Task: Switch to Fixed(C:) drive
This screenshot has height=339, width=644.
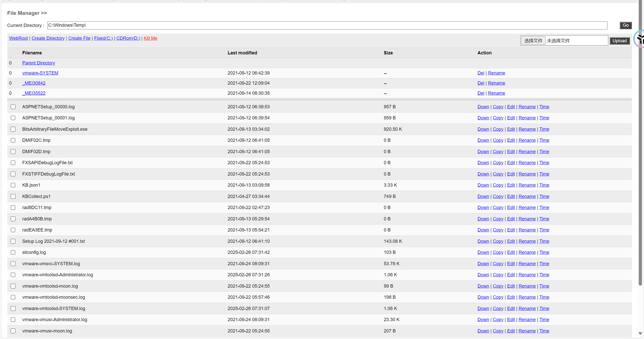Action: coord(103,38)
